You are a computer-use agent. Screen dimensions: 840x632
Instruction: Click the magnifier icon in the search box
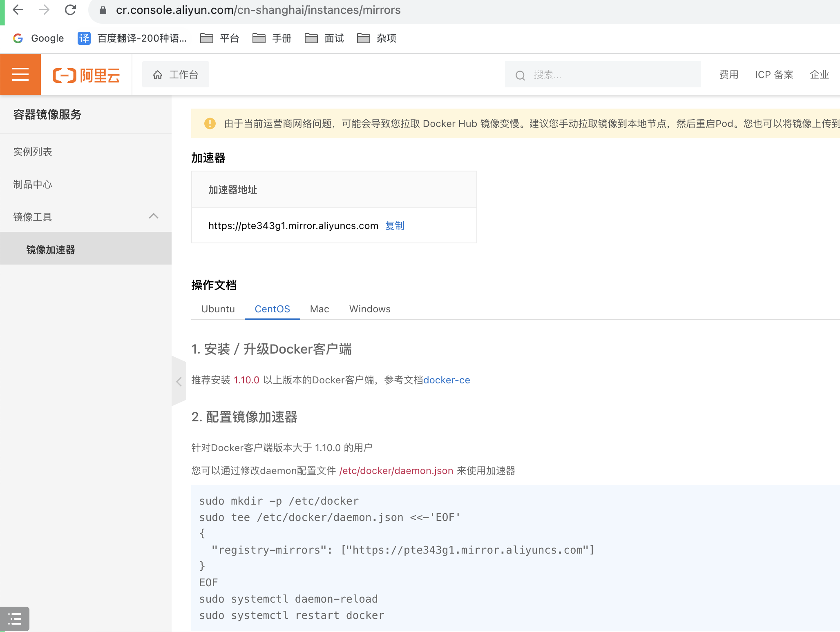click(520, 75)
